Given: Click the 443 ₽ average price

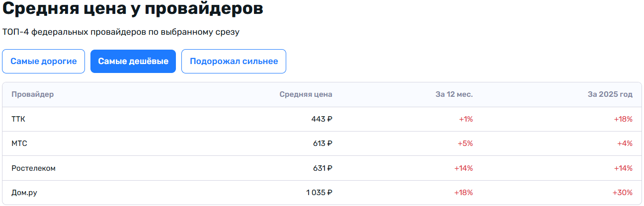Looking at the screenshot, I should [x=322, y=119].
